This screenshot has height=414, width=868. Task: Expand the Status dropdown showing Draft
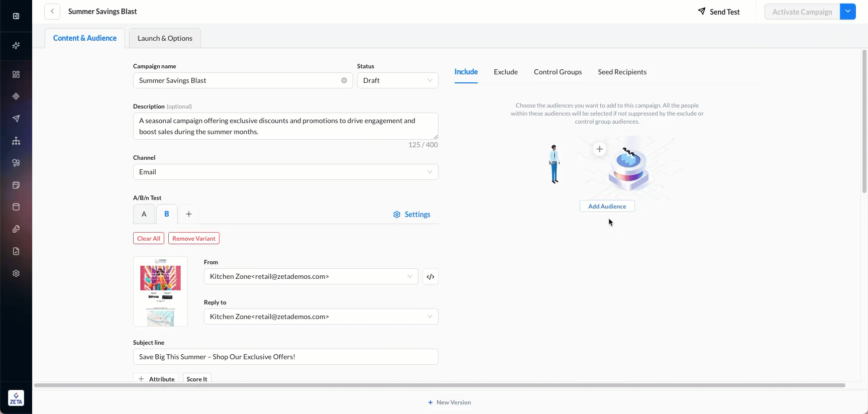click(x=397, y=80)
